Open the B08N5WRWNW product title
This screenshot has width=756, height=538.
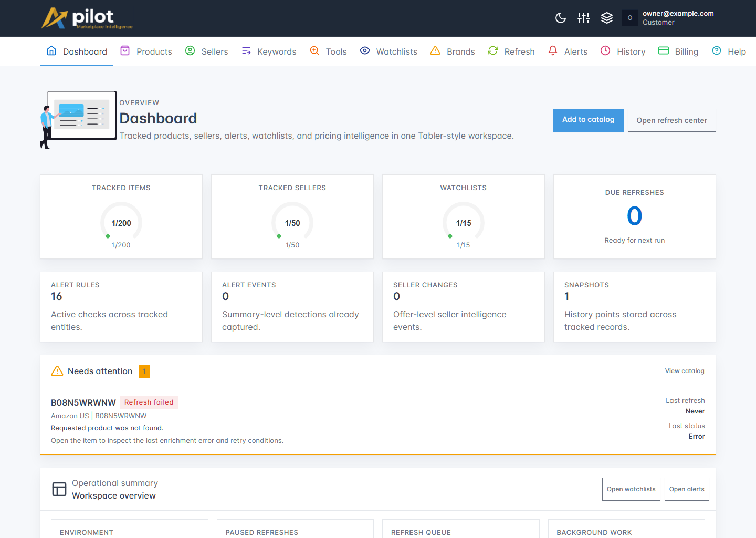click(83, 402)
